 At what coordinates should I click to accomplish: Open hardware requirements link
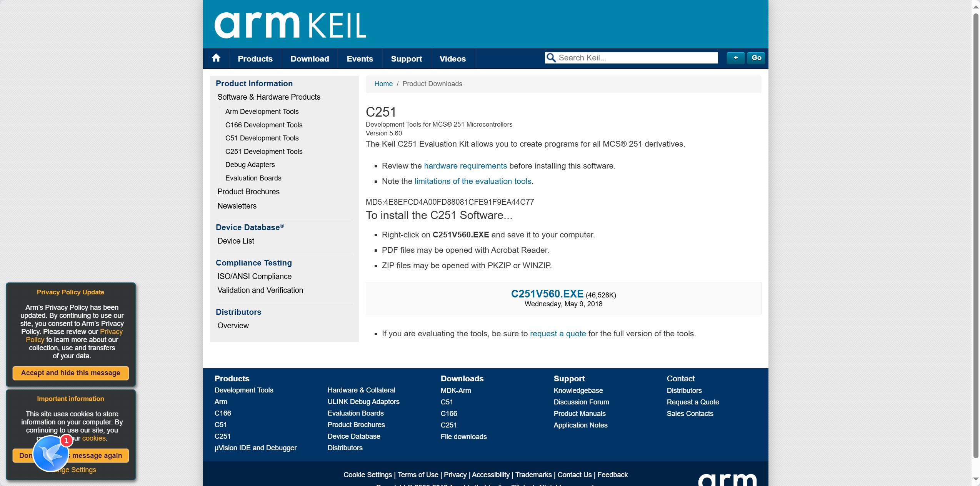click(465, 166)
